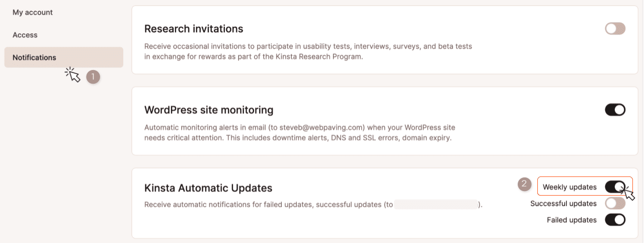644x243 pixels.
Task: Click the downtime alerts description paragraph
Action: 300,133
